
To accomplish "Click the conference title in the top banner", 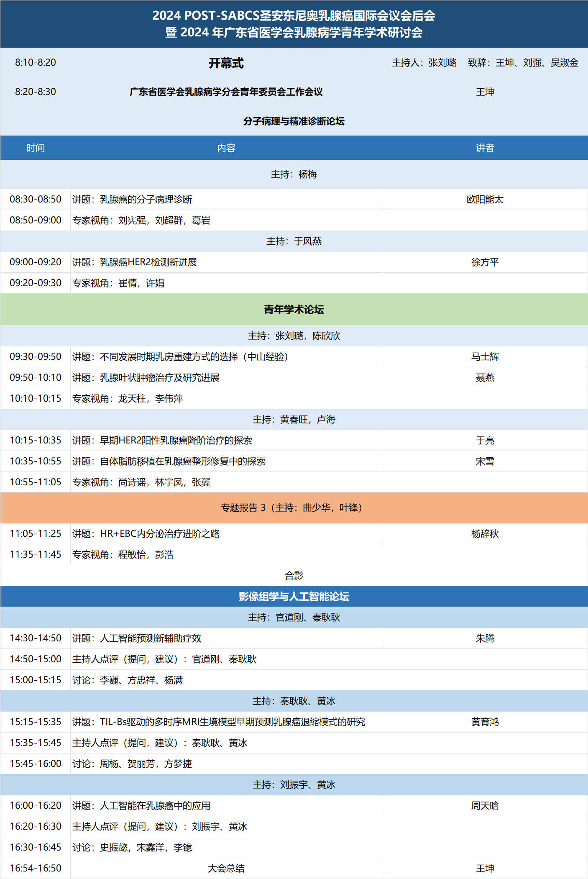I will pos(294,24).
